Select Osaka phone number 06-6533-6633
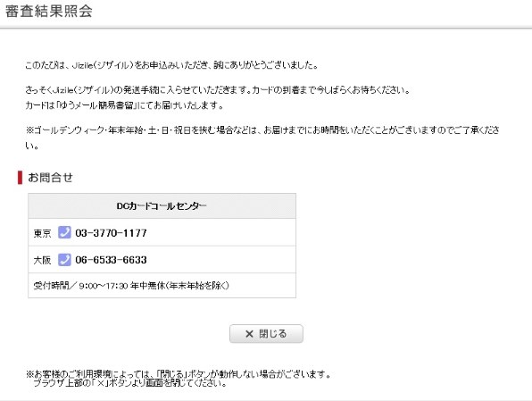Screen dimensions: 532x401 click(111, 260)
